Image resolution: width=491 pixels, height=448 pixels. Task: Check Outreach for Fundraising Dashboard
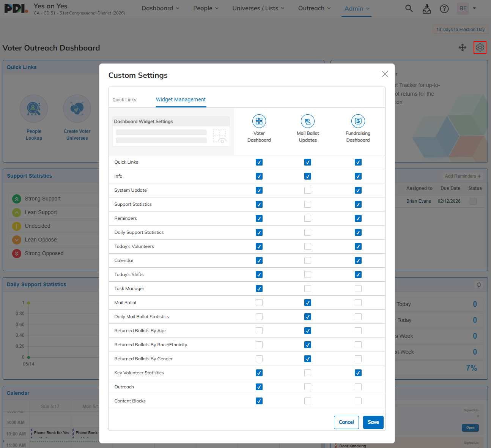click(x=358, y=387)
